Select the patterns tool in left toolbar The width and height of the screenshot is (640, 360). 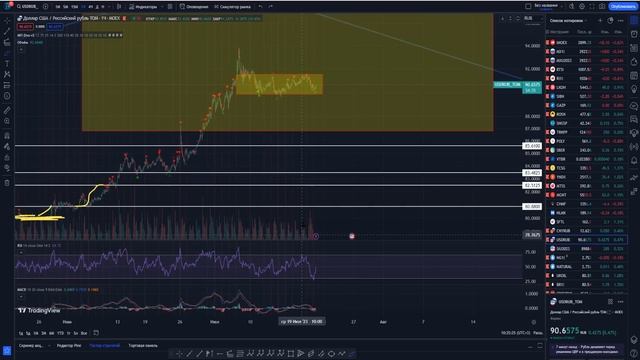(7, 74)
